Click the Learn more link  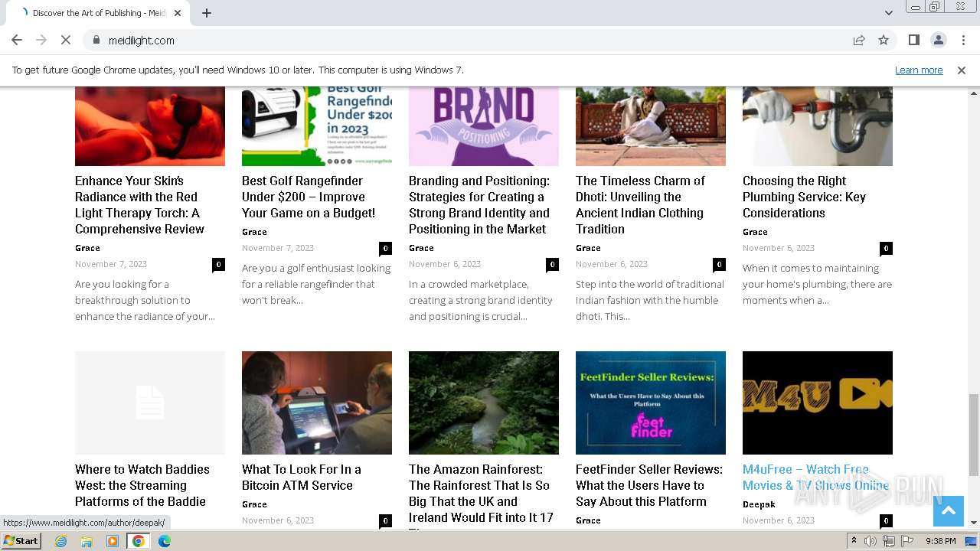pos(919,70)
